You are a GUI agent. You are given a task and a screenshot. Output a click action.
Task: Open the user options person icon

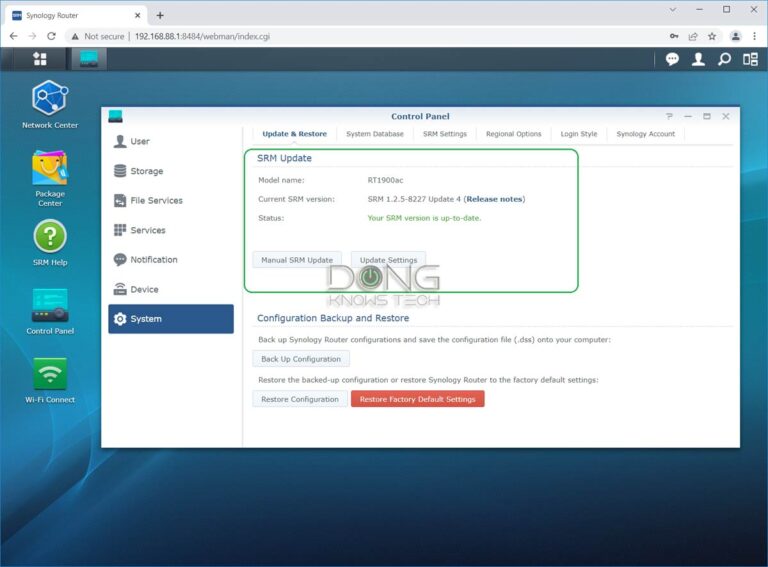pyautogui.click(x=698, y=59)
